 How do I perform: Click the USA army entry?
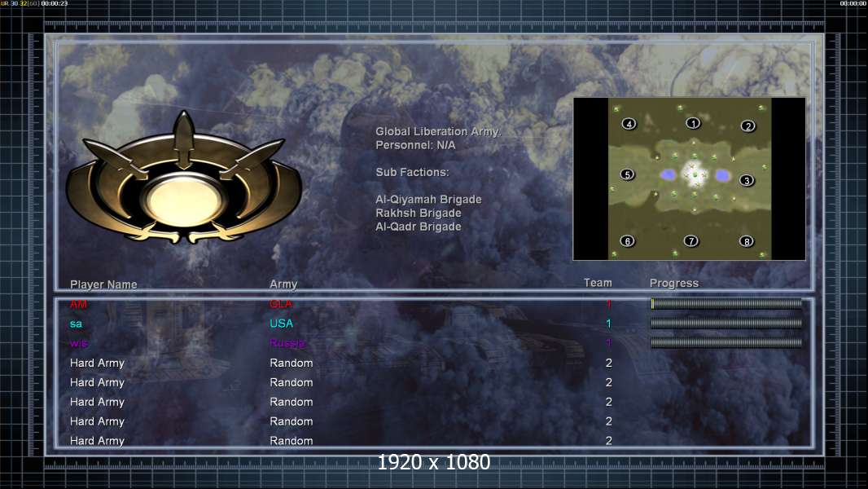coord(281,324)
